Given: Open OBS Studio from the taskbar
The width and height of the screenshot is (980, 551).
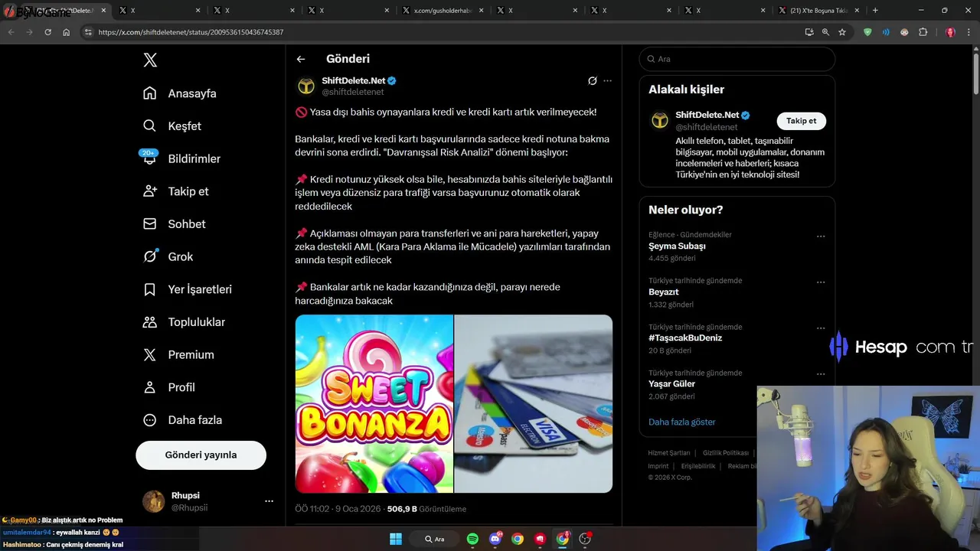Looking at the screenshot, I should pyautogui.click(x=586, y=539).
